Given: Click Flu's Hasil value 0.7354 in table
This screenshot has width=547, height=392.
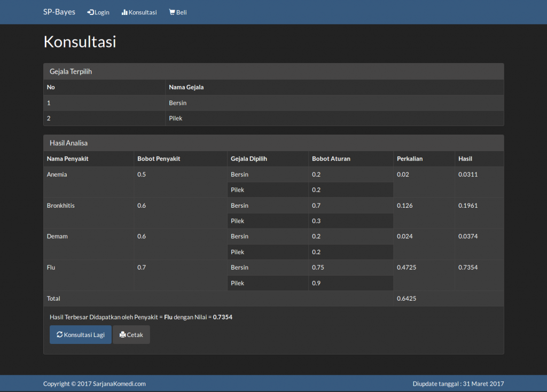Looking at the screenshot, I should (x=468, y=268).
